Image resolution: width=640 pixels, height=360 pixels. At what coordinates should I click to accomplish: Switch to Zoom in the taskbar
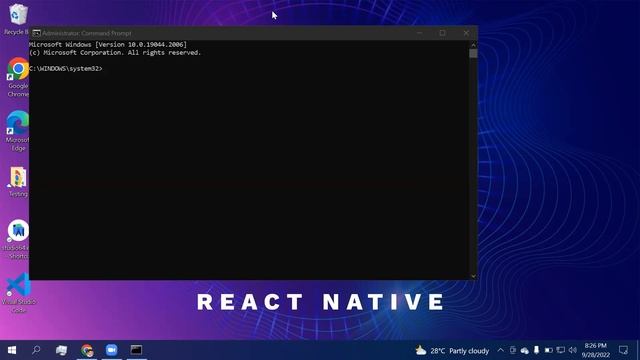[111, 350]
